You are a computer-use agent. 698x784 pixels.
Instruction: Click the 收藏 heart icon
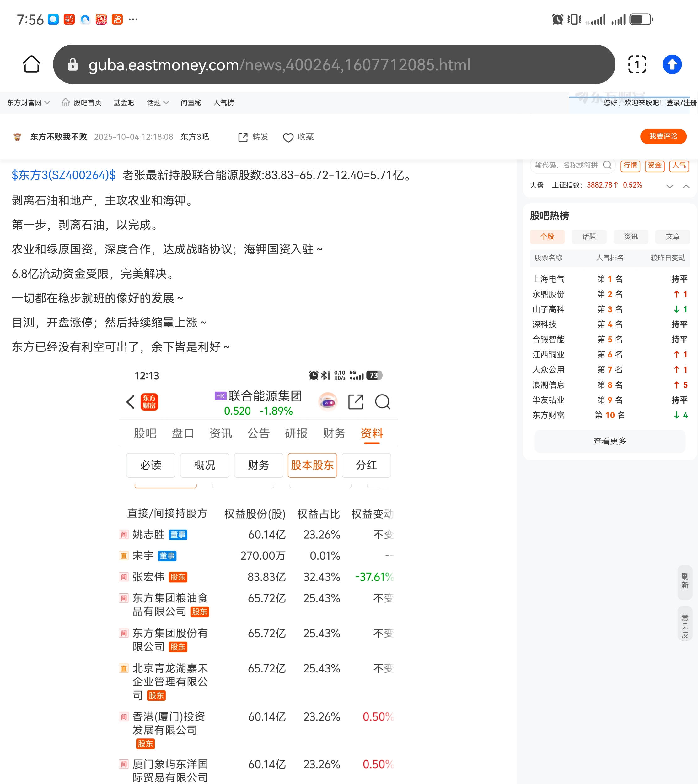click(x=288, y=137)
